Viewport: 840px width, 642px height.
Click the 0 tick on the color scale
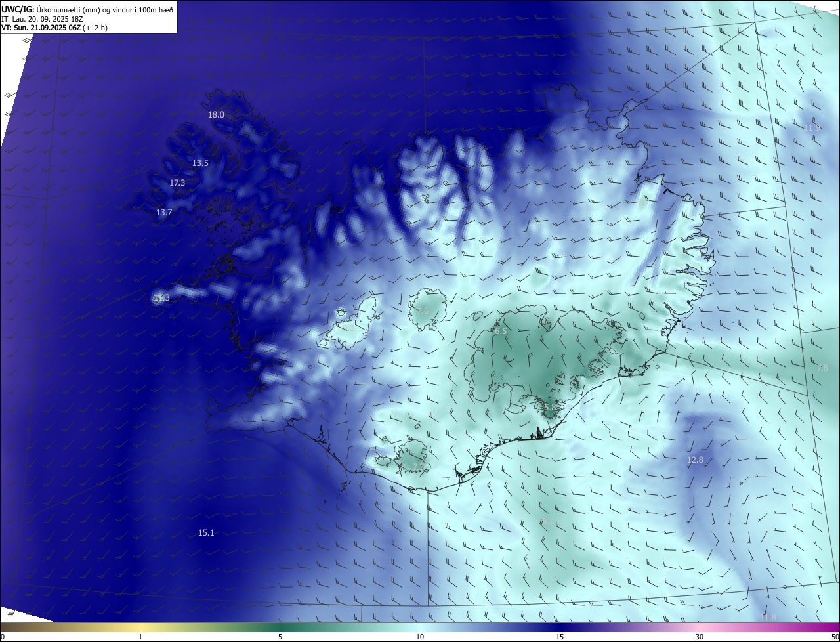click(x=2, y=637)
